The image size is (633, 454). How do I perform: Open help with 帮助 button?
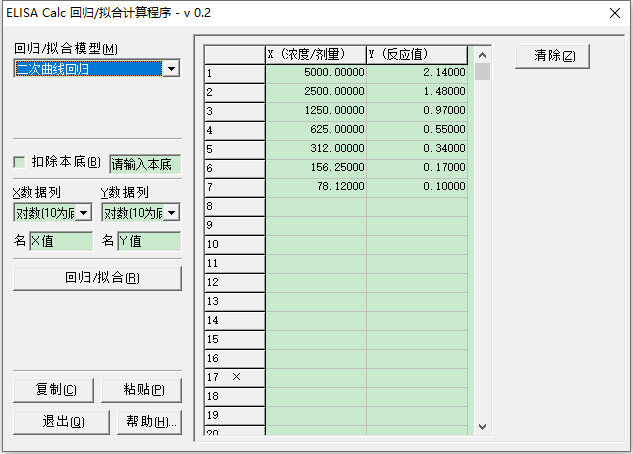click(x=149, y=422)
